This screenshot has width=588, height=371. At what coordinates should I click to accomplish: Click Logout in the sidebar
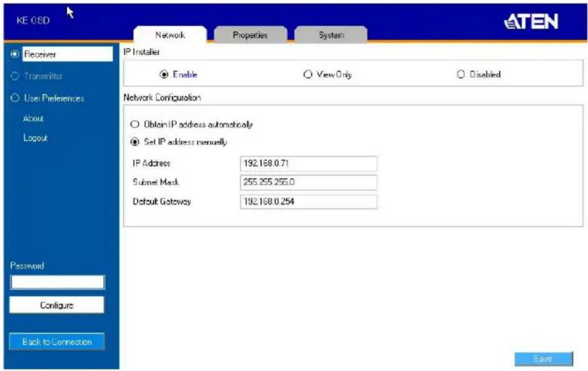(35, 138)
